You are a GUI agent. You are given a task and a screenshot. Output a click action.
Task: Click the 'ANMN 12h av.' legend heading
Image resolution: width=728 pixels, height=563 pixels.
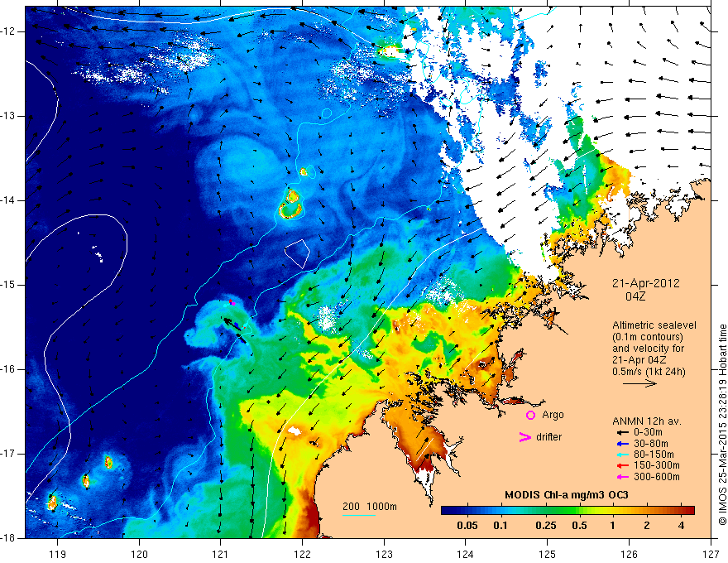click(x=647, y=421)
